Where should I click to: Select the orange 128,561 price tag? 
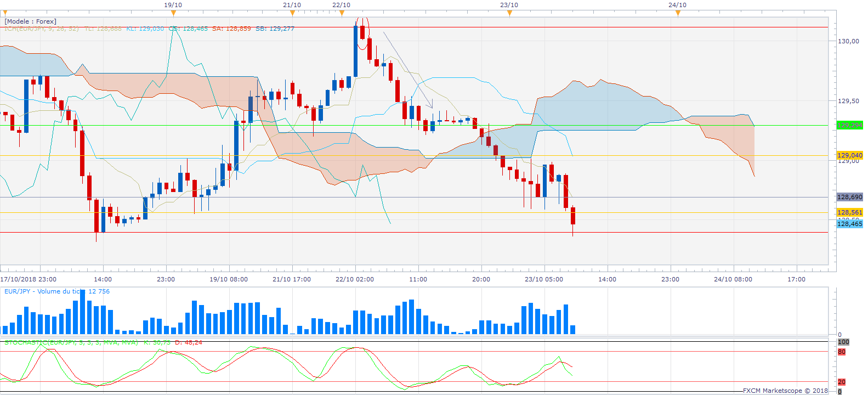[849, 212]
